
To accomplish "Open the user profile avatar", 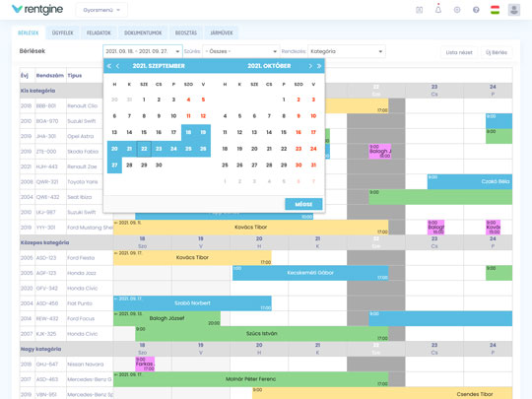I will [514, 10].
